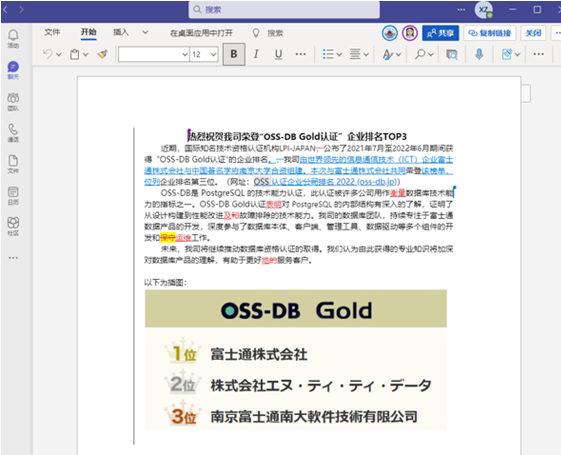Click the yellow highlighted word 保守
This screenshot has width=561, height=455.
tap(168, 238)
